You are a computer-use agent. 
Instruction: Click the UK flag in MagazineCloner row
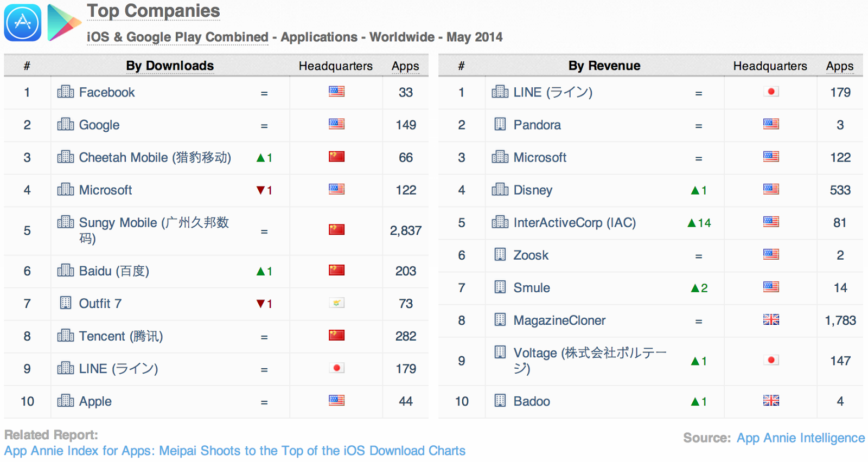(771, 319)
